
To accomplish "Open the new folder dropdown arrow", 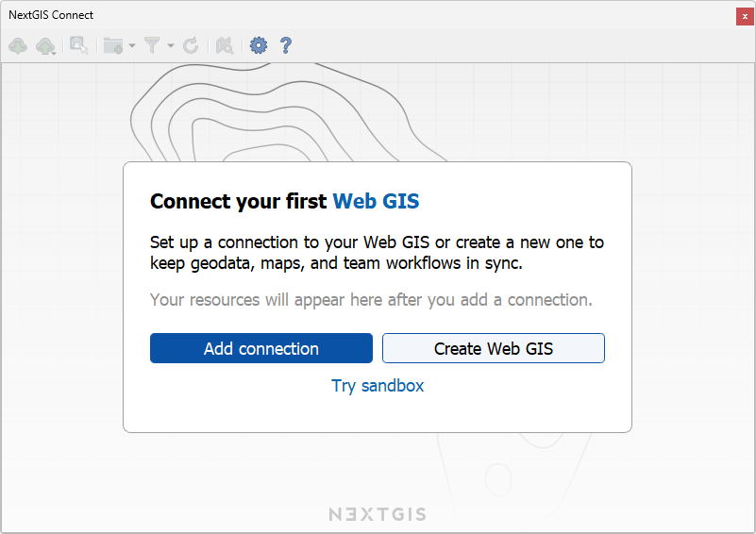I will (132, 46).
